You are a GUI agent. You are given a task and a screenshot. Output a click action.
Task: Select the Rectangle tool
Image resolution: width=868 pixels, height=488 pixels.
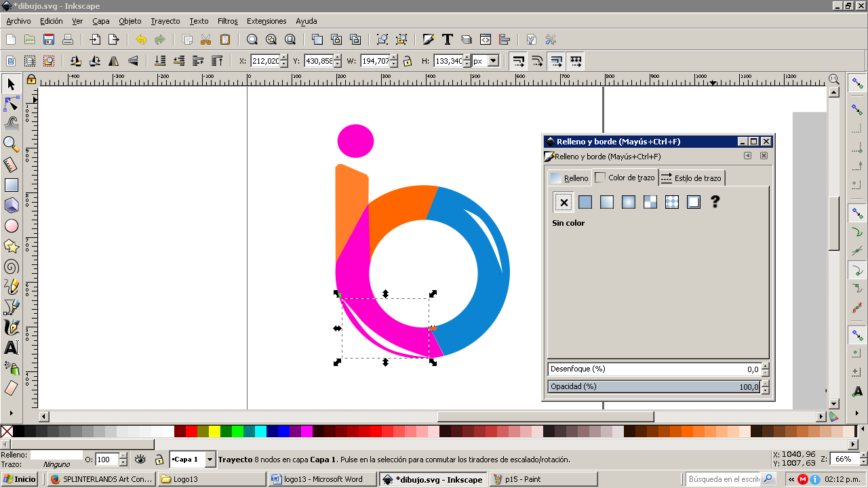(x=11, y=185)
